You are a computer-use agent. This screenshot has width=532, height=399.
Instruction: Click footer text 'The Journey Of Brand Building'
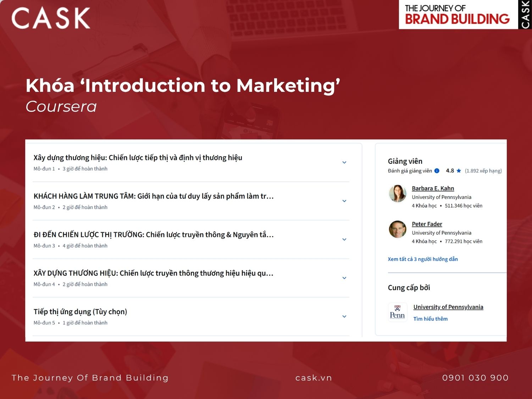pos(90,378)
